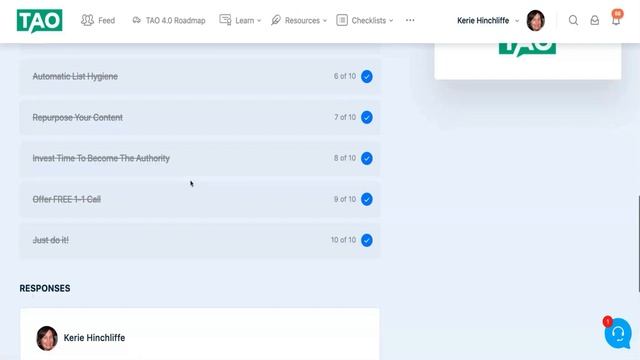
Task: Open the notifications bell icon
Action: pyautogui.click(x=616, y=19)
